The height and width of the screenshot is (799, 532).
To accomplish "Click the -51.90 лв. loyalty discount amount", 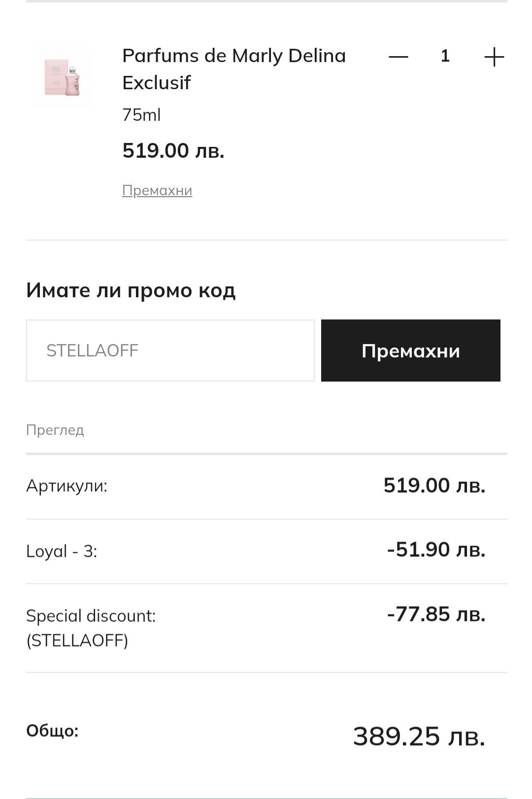I will coord(436,550).
